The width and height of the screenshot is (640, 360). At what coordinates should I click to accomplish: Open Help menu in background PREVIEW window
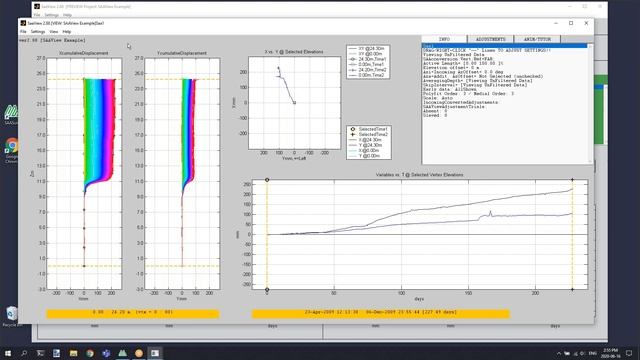click(x=67, y=15)
